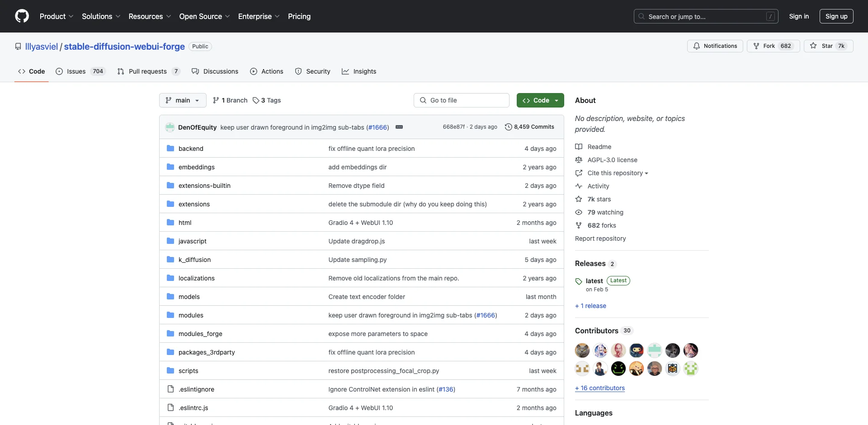
Task: Switch to the Issues tab
Action: 80,71
